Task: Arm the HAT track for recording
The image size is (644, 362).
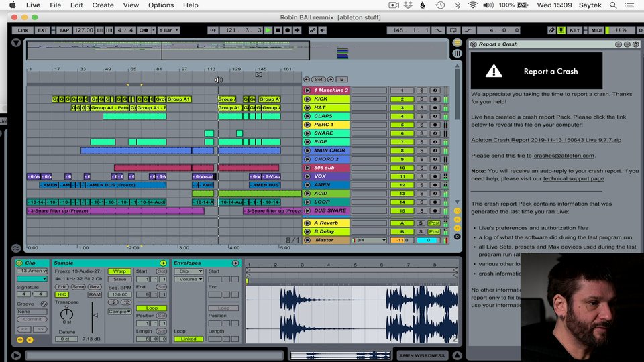Action: pyautogui.click(x=435, y=107)
